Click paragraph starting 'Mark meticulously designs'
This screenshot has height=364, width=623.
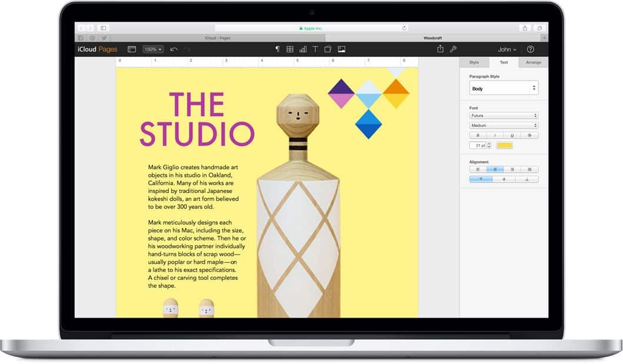pyautogui.click(x=197, y=254)
